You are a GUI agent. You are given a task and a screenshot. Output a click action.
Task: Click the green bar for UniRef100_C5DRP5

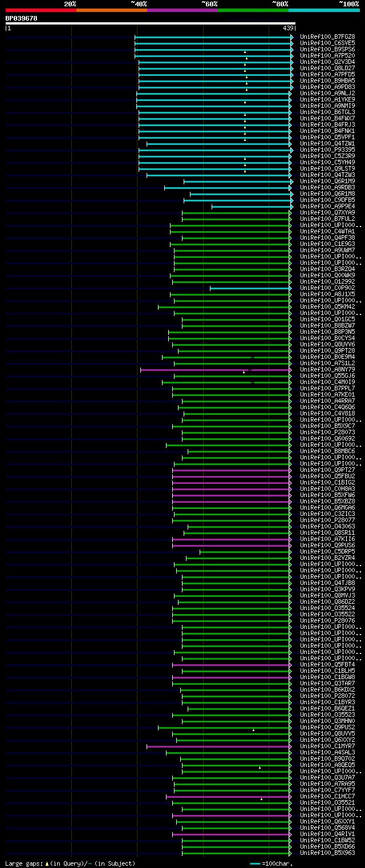pyautogui.click(x=245, y=552)
